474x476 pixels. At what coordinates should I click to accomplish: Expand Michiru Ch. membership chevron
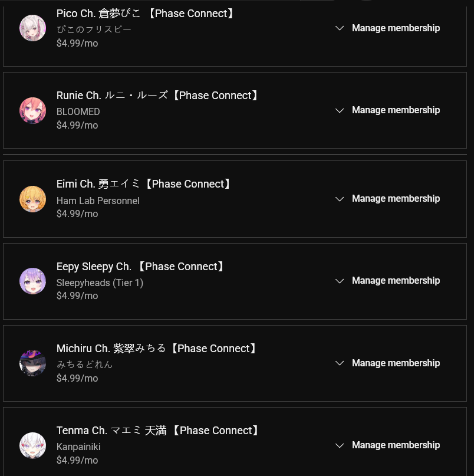pos(340,363)
